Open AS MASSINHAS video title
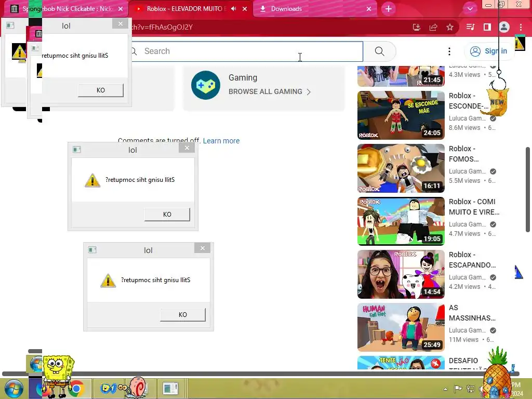 coord(472,312)
